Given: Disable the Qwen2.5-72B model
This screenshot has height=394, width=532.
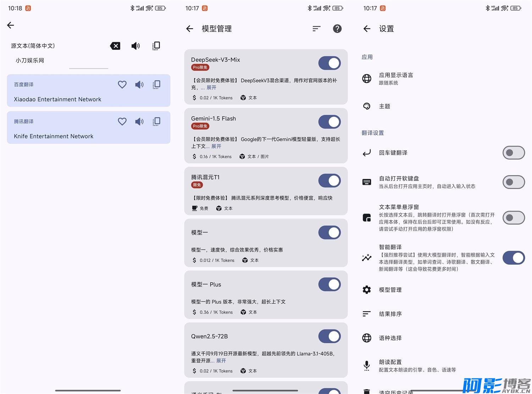Looking at the screenshot, I should (329, 336).
